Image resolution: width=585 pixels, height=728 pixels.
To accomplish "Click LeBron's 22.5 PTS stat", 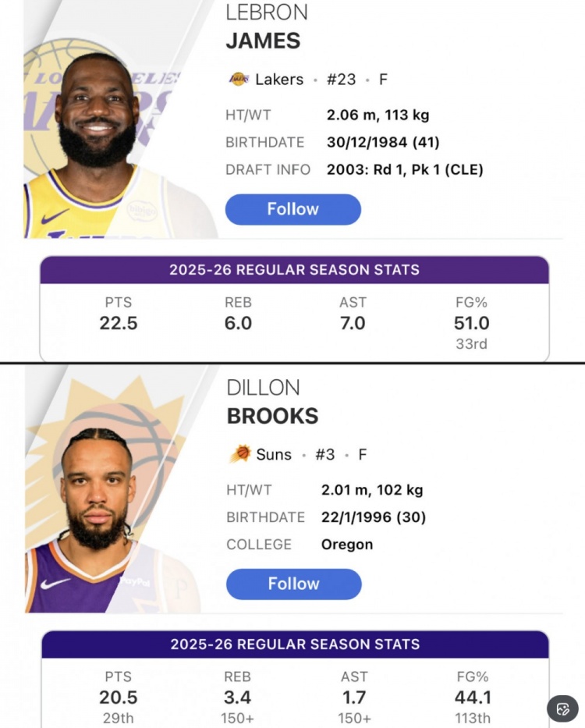I will click(119, 323).
